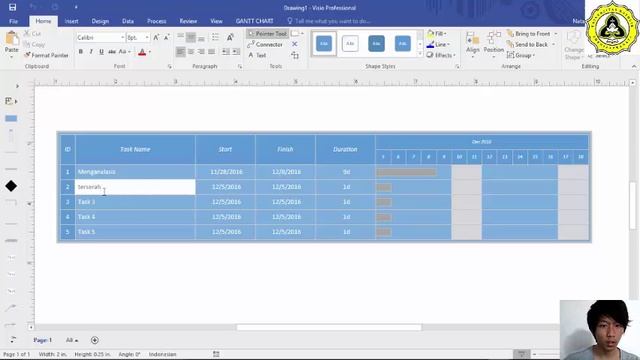
Task: Open the Position menu in Arrange
Action: point(494,44)
